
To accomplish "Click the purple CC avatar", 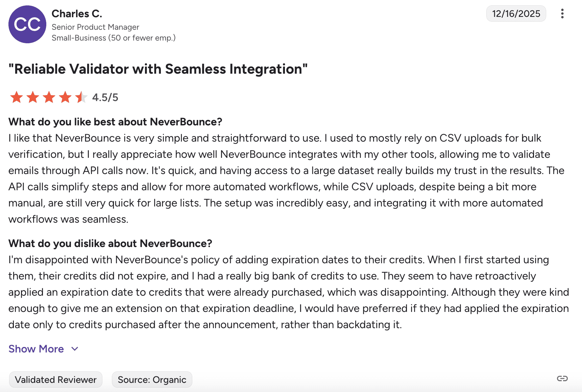I will click(27, 24).
